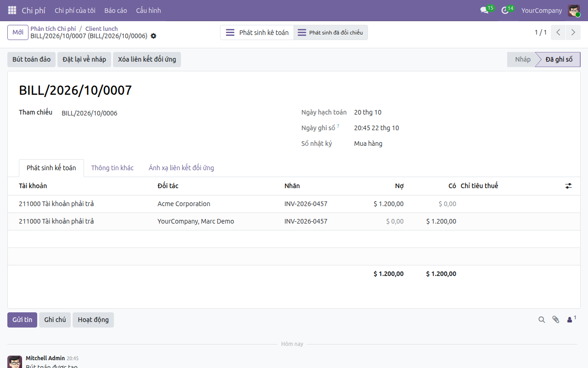The width and height of the screenshot is (588, 368).
Task: Open the Cấu hình menu
Action: tap(148, 10)
